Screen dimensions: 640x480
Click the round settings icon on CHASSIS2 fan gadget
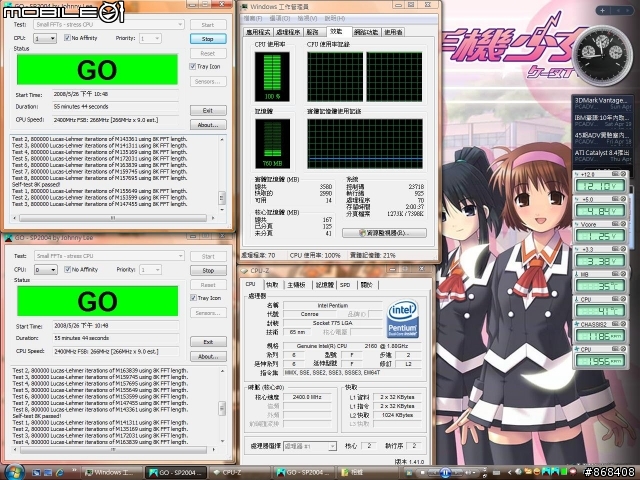coord(623,324)
